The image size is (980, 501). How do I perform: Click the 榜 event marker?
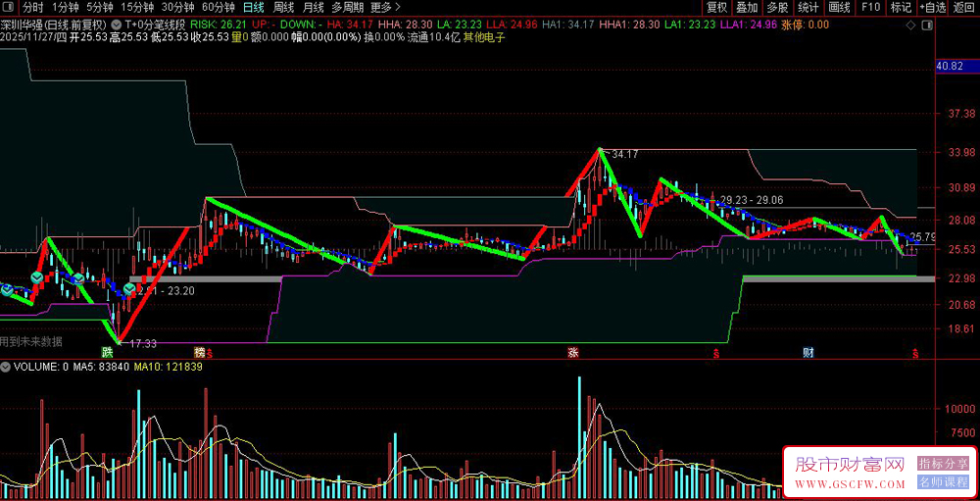(199, 352)
